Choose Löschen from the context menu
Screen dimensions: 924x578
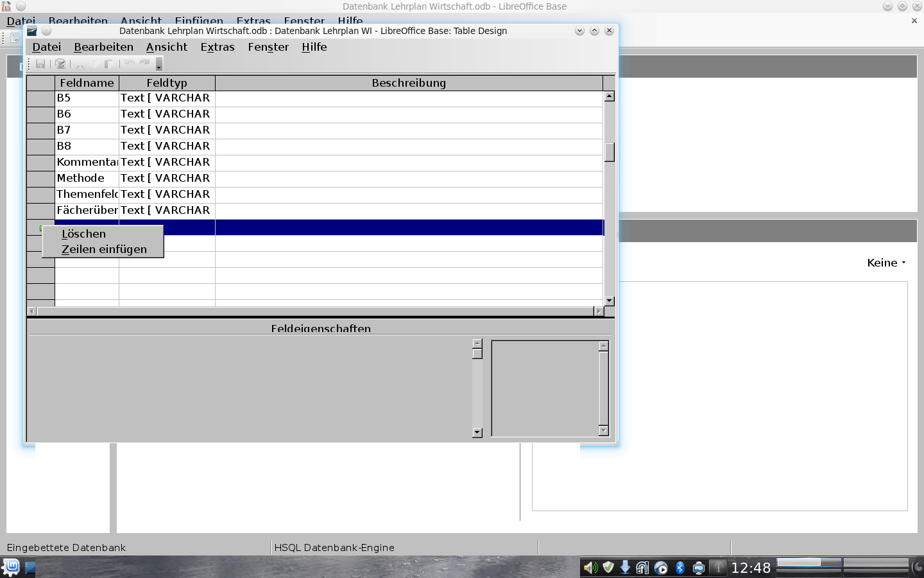click(83, 234)
